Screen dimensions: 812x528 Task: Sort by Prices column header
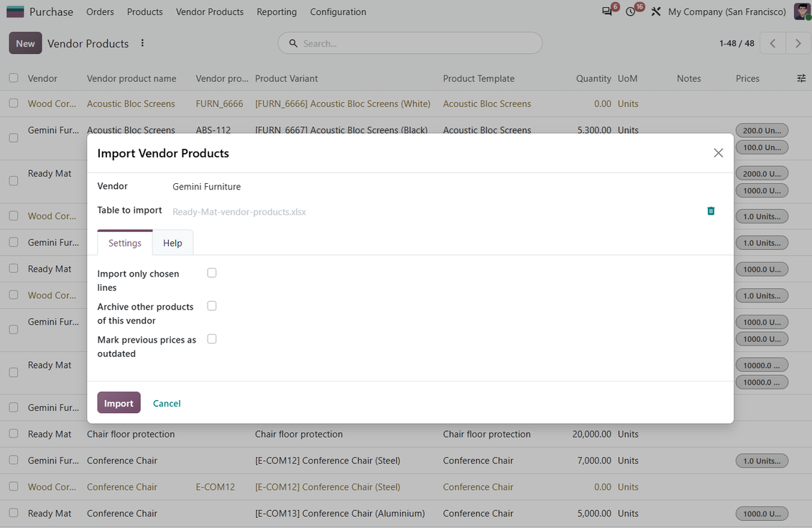pyautogui.click(x=747, y=78)
